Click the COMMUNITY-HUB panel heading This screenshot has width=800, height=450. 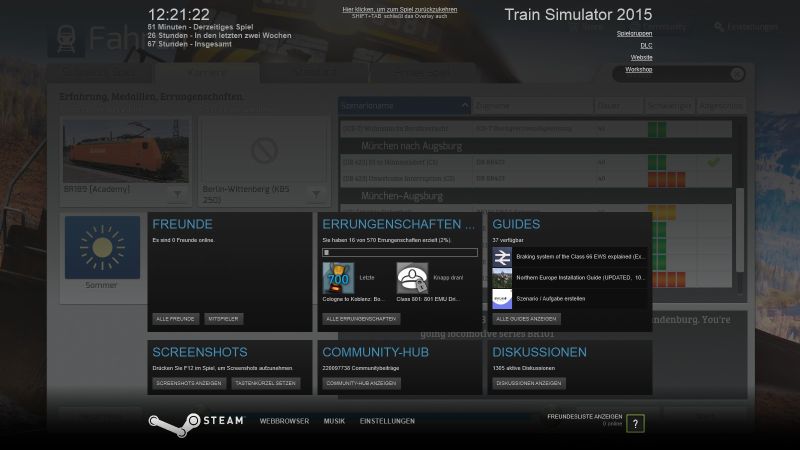[x=376, y=353]
